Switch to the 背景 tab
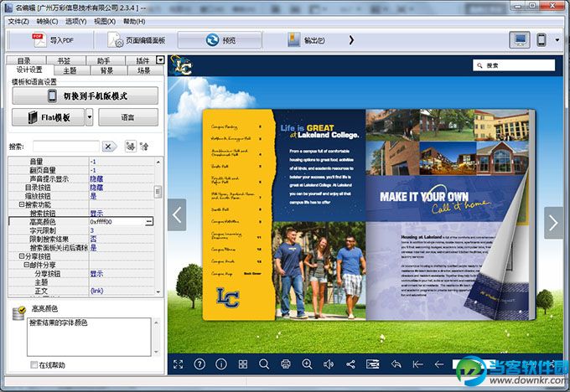This screenshot has height=392, width=570. pyautogui.click(x=109, y=70)
